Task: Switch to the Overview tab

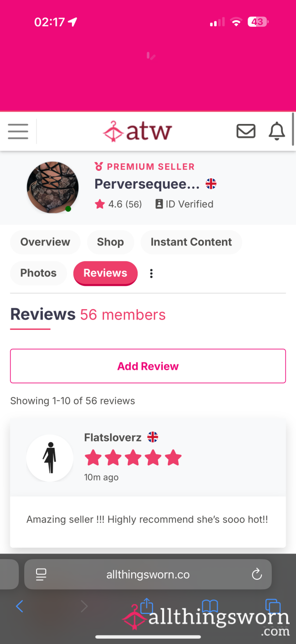Action: [45, 242]
